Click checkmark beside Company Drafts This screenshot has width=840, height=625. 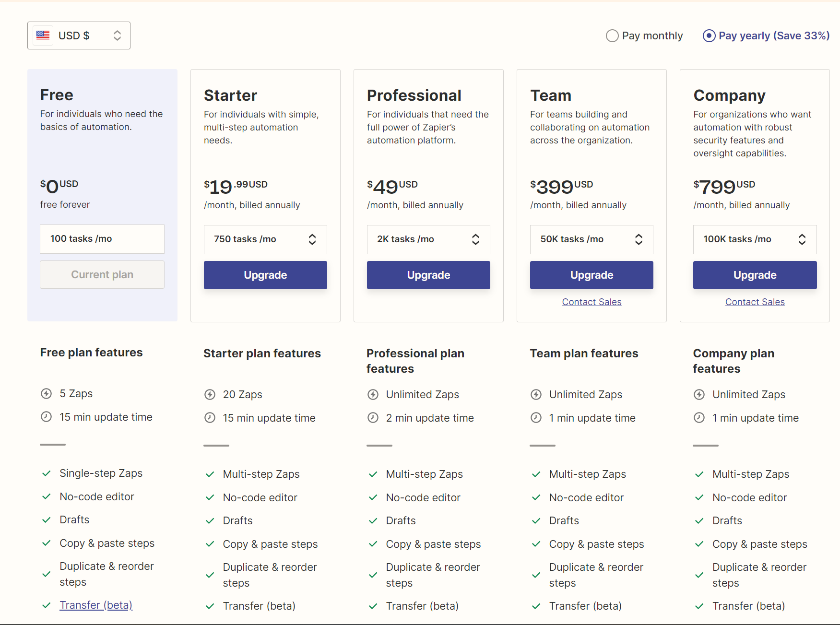point(699,521)
